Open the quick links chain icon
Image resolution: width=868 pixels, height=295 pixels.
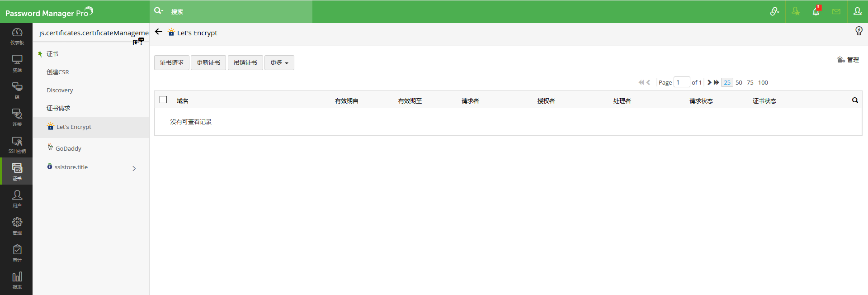tap(774, 11)
